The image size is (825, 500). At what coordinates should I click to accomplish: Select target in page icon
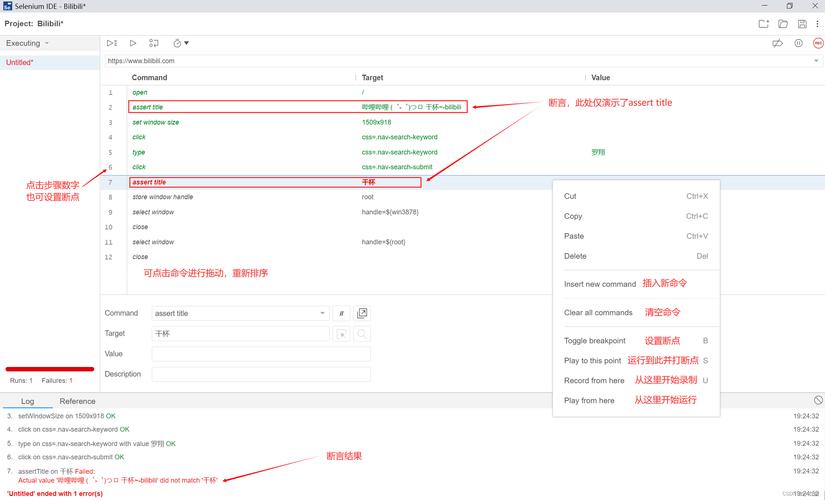click(x=341, y=334)
